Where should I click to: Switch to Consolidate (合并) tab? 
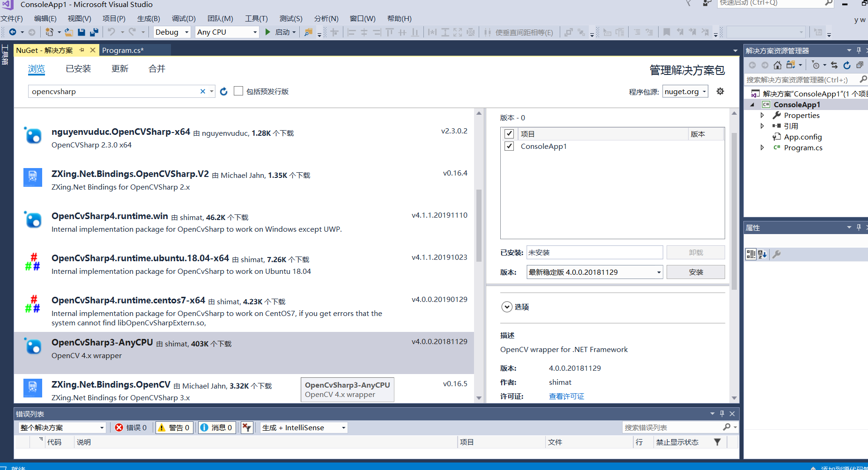157,69
